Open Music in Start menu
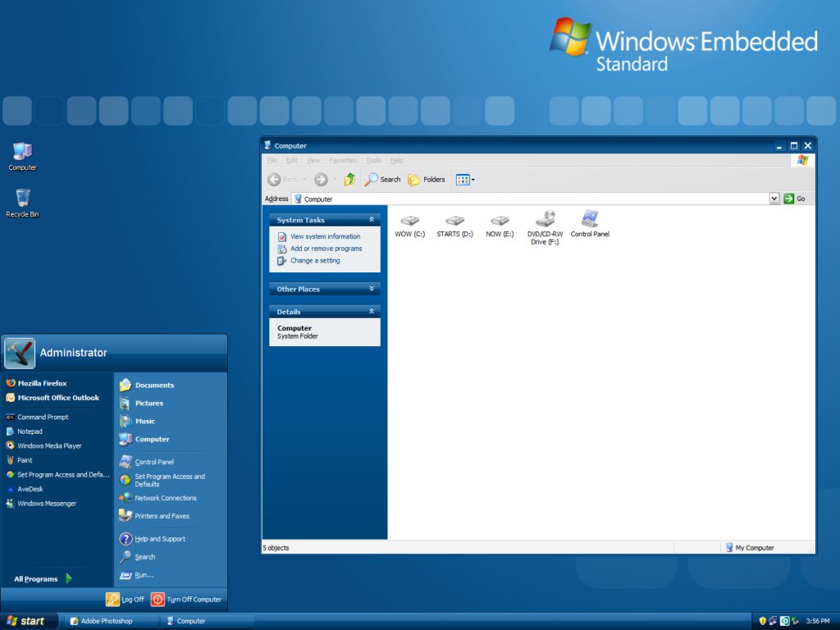This screenshot has height=630, width=840. click(x=138, y=421)
